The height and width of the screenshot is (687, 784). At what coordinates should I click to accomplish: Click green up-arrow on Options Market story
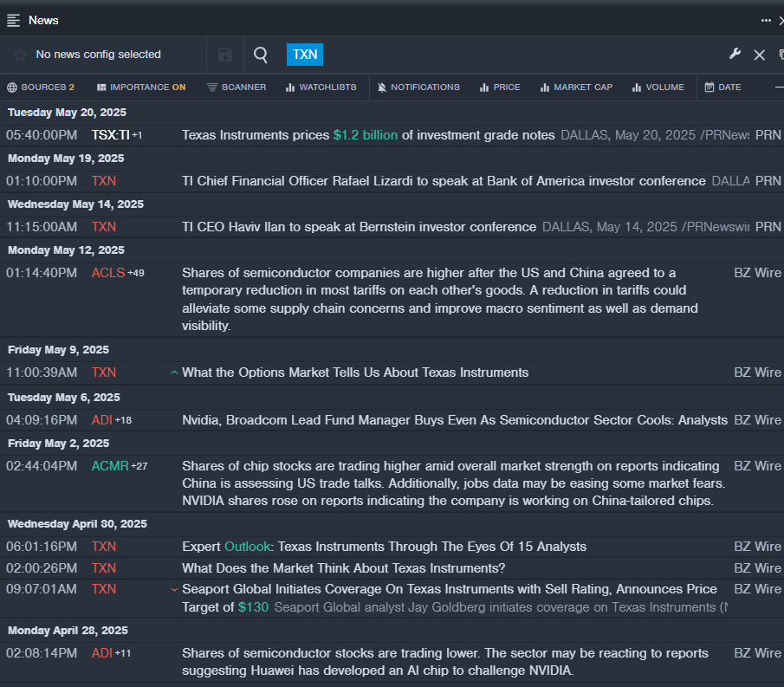coord(174,373)
